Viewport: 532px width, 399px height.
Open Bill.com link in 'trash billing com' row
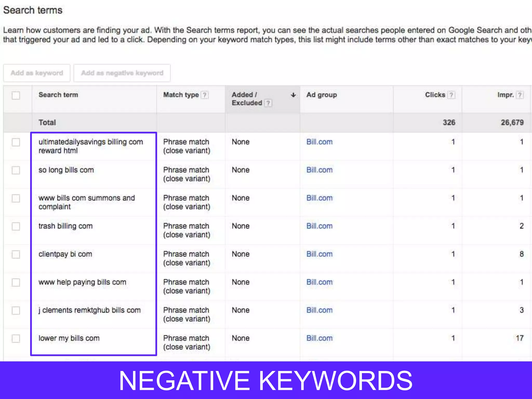(x=320, y=226)
